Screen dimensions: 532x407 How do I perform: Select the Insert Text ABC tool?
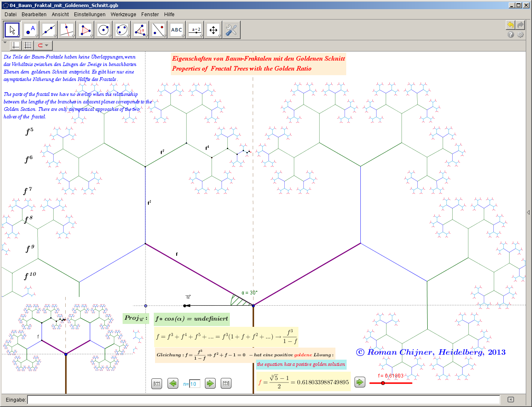[x=177, y=30]
